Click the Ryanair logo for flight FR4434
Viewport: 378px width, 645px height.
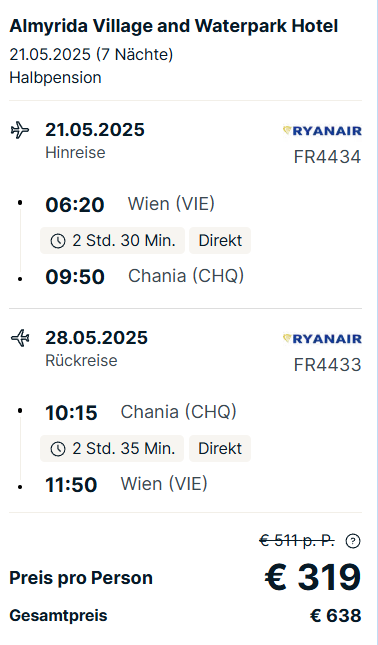322,131
